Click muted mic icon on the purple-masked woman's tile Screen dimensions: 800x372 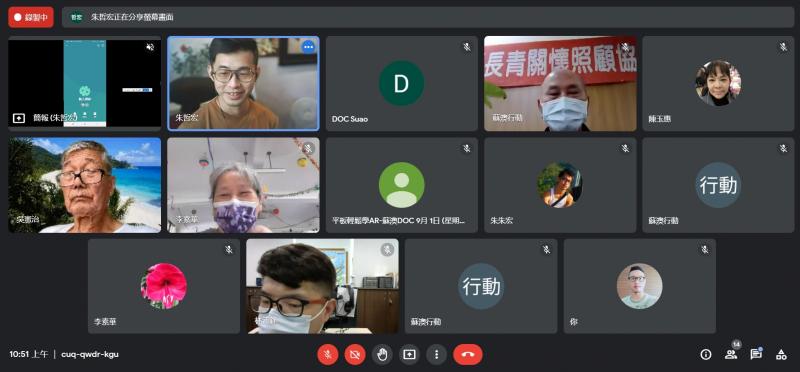pyautogui.click(x=308, y=148)
